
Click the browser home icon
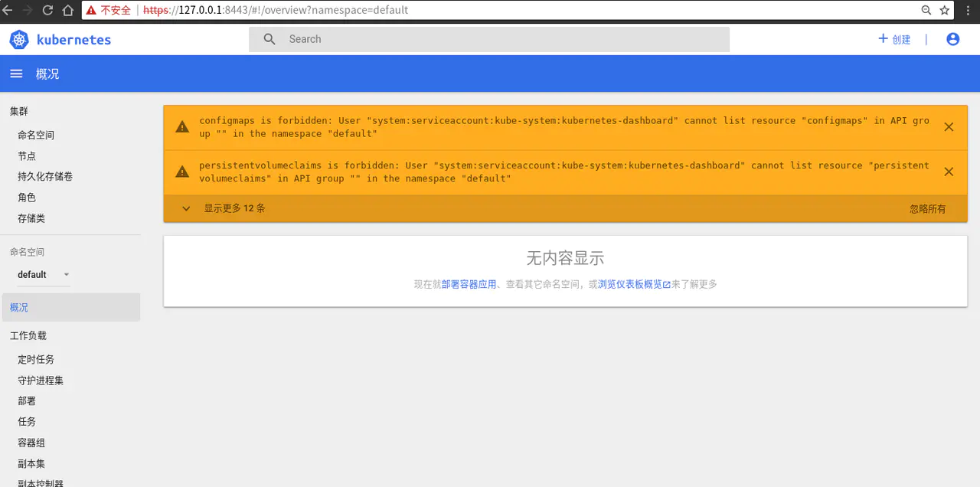[x=67, y=10]
